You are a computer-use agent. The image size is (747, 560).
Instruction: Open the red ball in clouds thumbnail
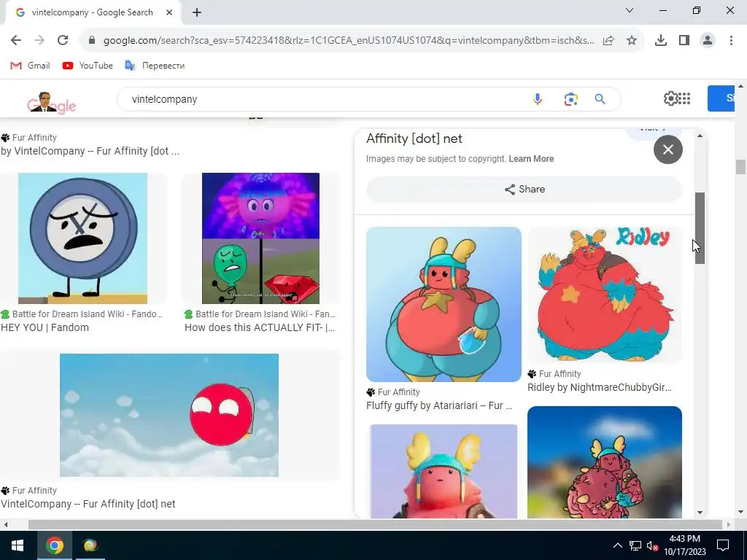[169, 415]
